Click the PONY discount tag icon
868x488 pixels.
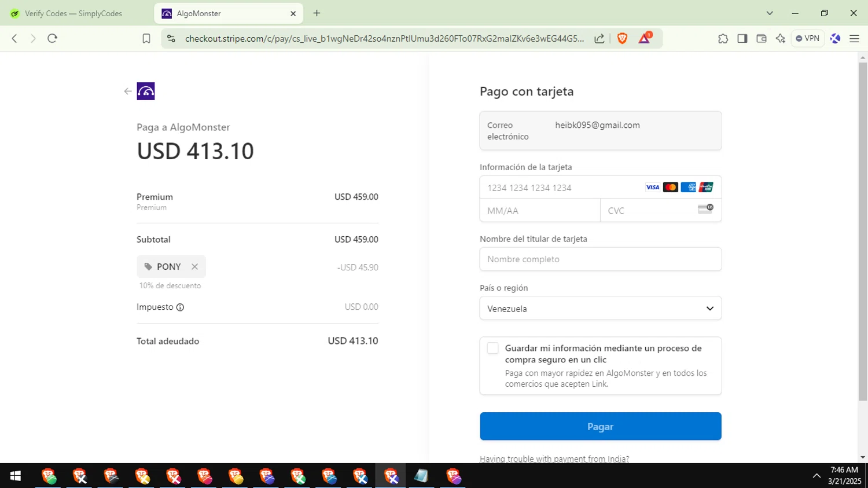[x=148, y=267]
